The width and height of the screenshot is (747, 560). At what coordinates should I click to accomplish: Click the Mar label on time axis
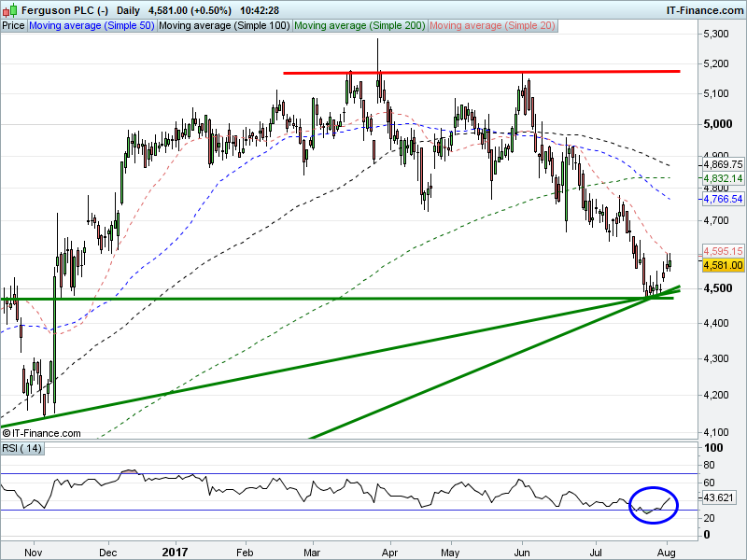tap(312, 553)
